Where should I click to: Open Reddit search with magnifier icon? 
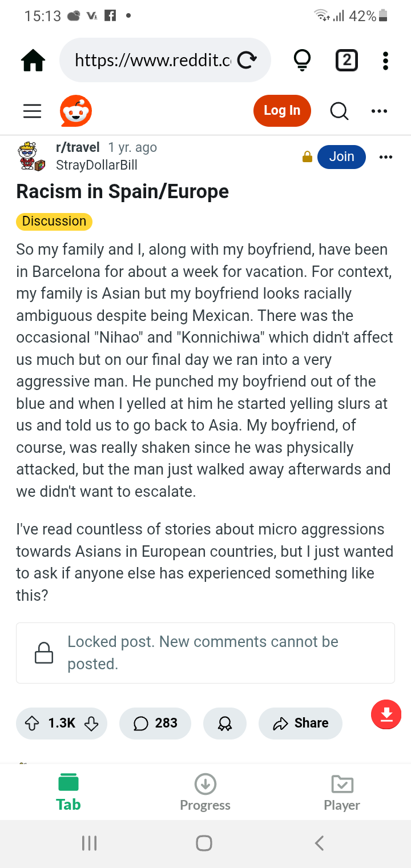[339, 111]
